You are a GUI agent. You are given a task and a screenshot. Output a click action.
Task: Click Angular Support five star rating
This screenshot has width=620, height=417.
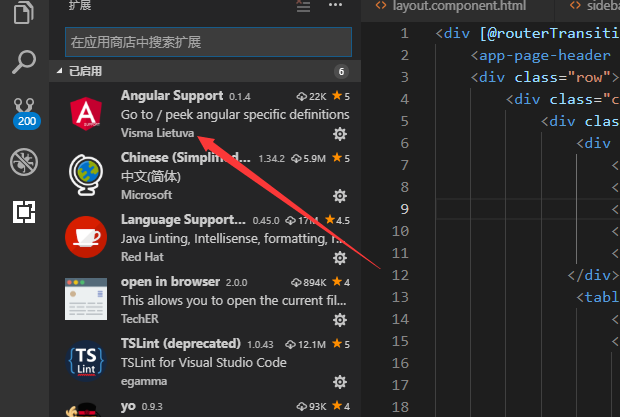pyautogui.click(x=341, y=96)
